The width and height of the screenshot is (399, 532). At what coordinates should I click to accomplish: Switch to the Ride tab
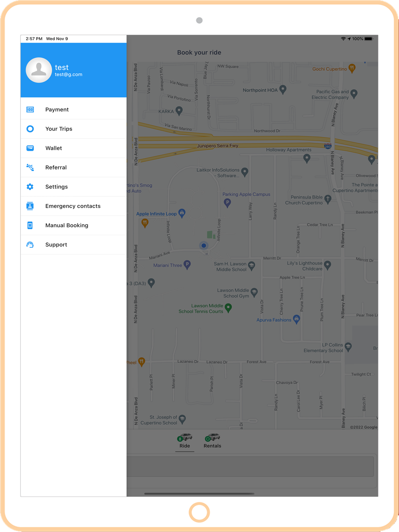pos(185,441)
